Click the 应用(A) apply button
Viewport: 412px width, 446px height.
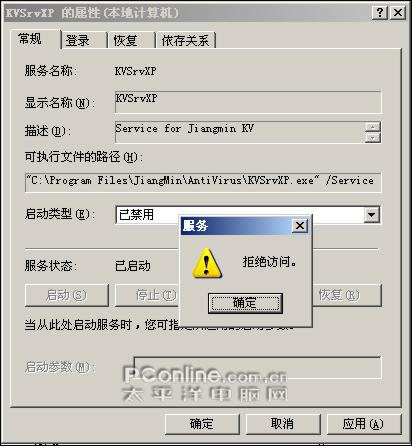[x=363, y=424]
